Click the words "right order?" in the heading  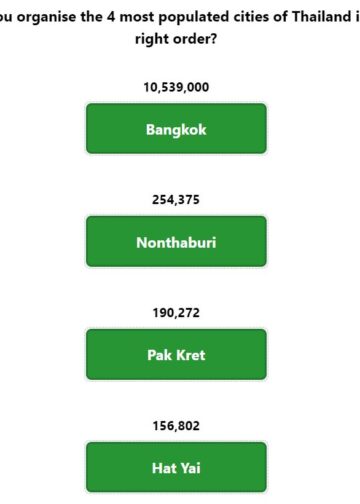pyautogui.click(x=176, y=39)
